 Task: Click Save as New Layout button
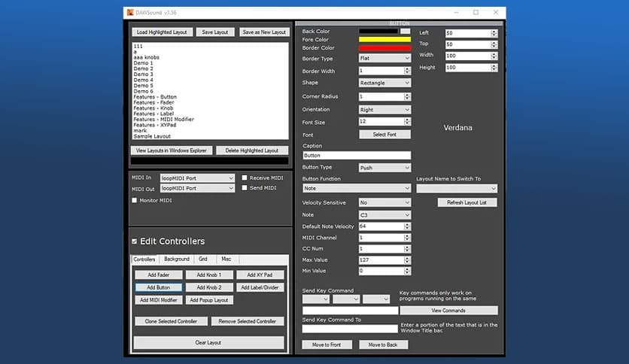[264, 32]
